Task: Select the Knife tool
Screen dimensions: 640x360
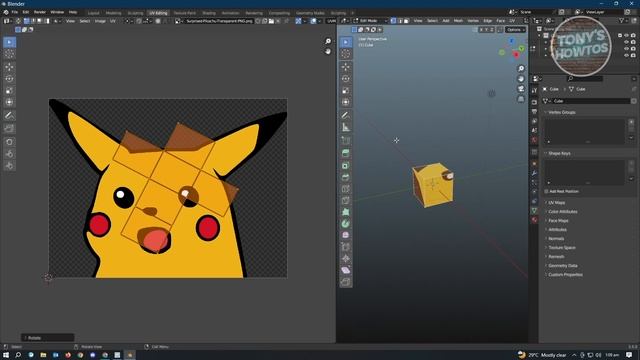Action: 346,200
